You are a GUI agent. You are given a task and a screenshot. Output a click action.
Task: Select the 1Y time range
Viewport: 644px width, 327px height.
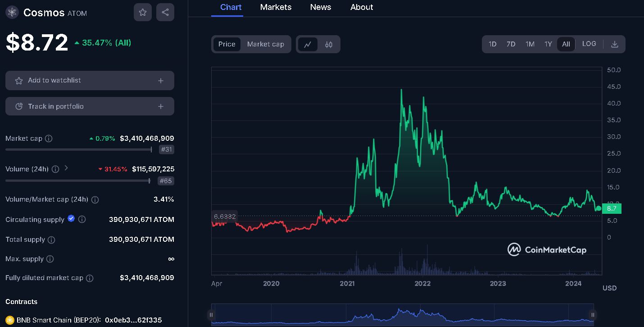548,44
